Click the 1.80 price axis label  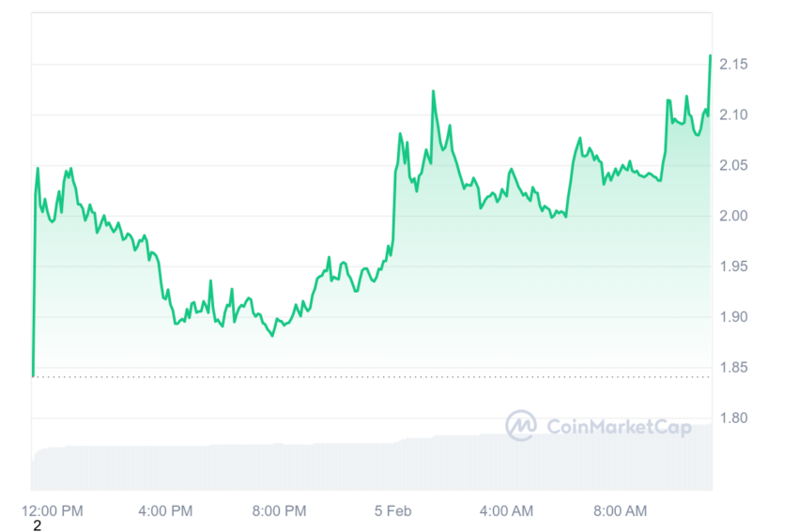coord(733,418)
